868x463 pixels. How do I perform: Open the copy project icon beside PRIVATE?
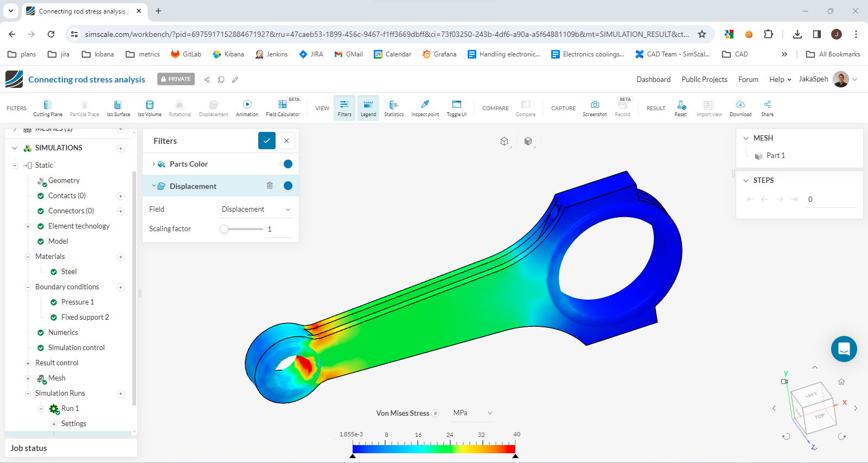pyautogui.click(x=221, y=79)
